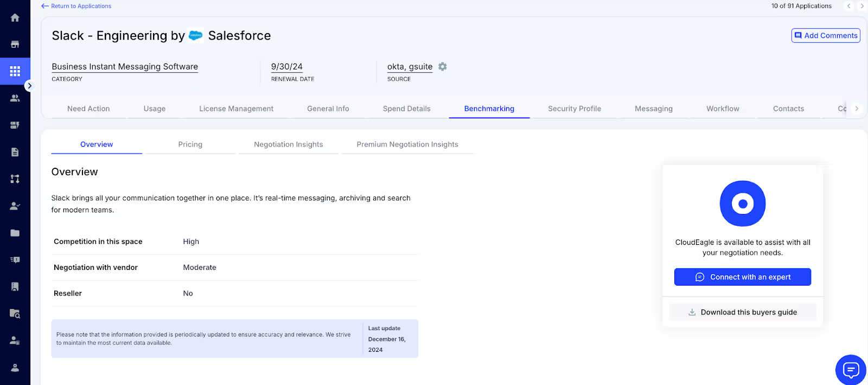The height and width of the screenshot is (385, 868).
Task: Switch to Negotiation Insights sub-tab
Action: [289, 144]
